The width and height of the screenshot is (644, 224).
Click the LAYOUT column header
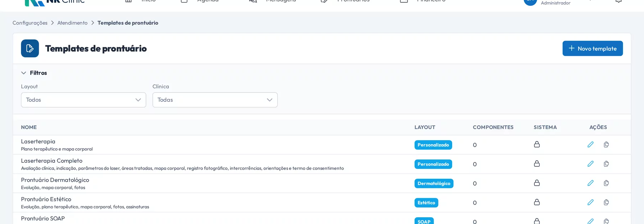[x=425, y=127]
